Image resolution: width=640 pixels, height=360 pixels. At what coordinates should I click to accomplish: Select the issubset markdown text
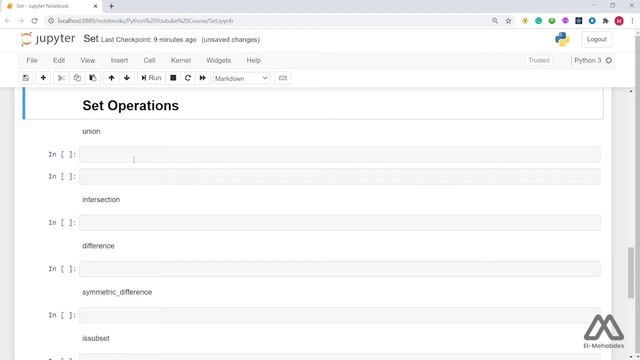(96, 338)
